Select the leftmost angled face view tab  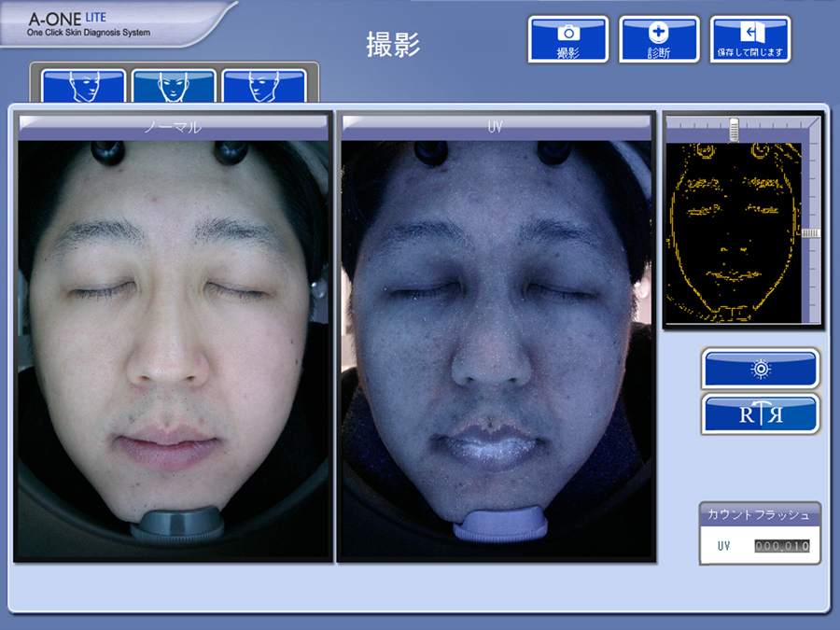click(x=84, y=87)
